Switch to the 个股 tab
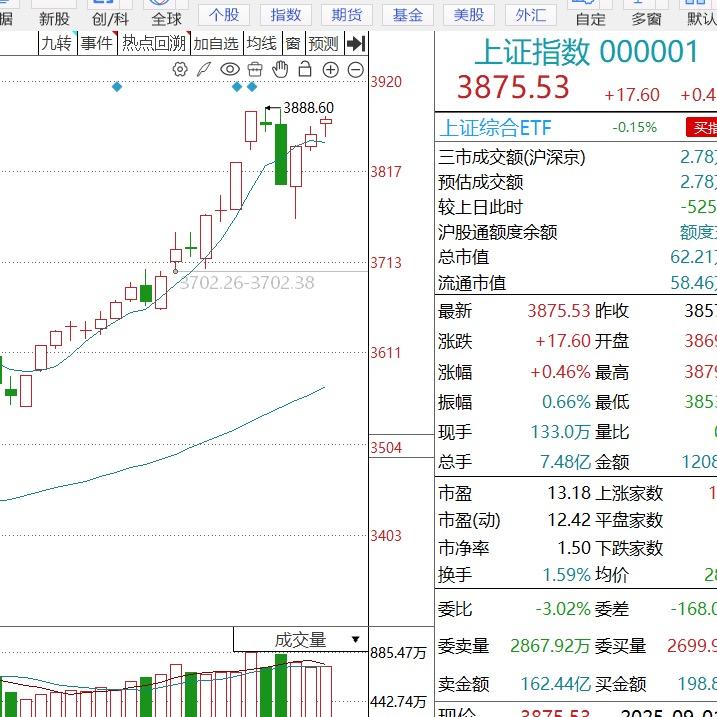Image resolution: width=717 pixels, height=717 pixels. pyautogui.click(x=224, y=15)
